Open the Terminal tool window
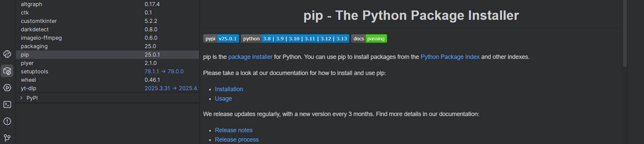Viewport: 644px width, 144px height. coord(7,105)
